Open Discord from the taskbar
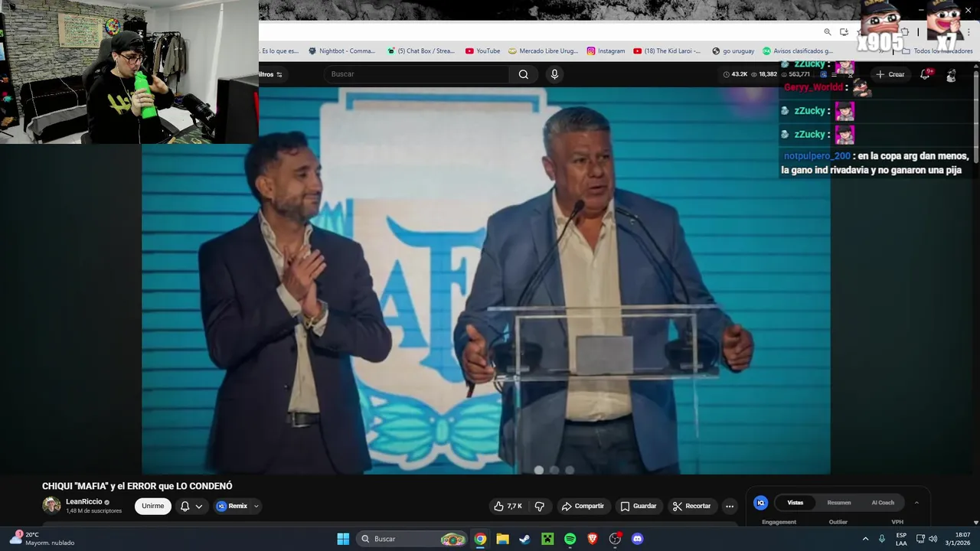The image size is (980, 551). pyautogui.click(x=637, y=539)
